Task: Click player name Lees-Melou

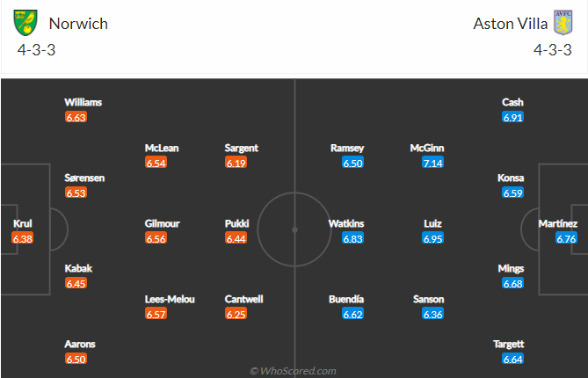Action: 170,299
